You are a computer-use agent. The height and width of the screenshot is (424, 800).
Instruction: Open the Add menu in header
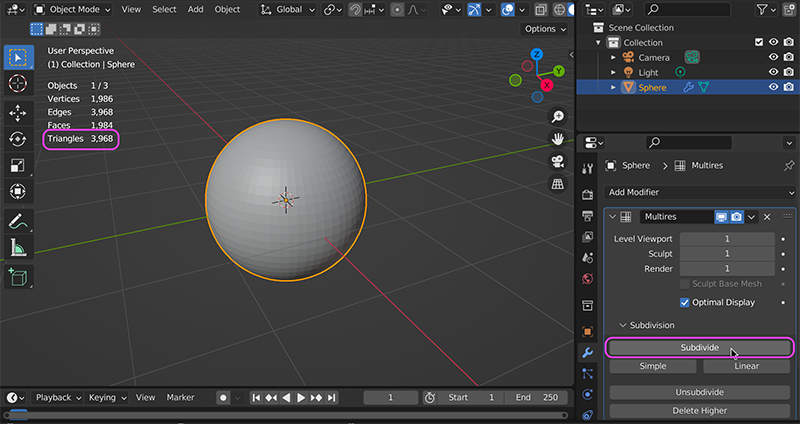point(195,9)
